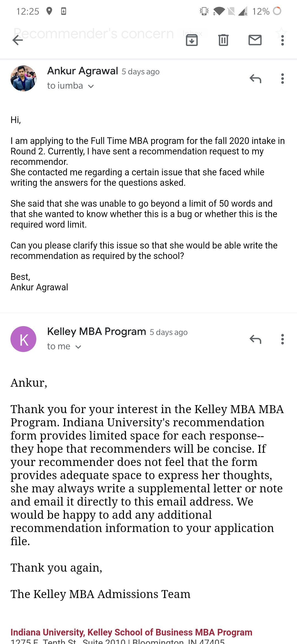Open the Kelley MBA Program avatar

click(x=23, y=339)
